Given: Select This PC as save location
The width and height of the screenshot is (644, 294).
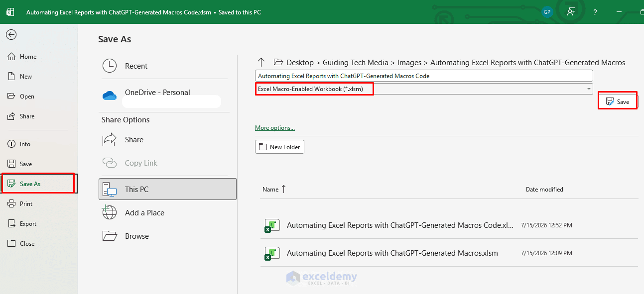Looking at the screenshot, I should tap(167, 189).
